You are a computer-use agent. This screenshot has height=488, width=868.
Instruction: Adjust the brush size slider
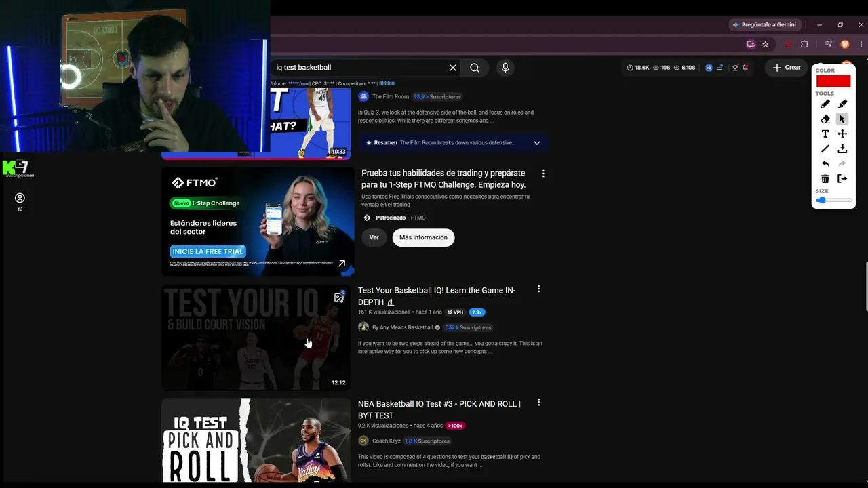click(834, 201)
